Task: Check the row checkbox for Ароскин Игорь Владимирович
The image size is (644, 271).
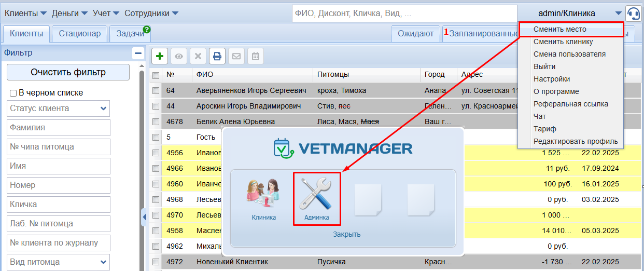Action: (156, 106)
